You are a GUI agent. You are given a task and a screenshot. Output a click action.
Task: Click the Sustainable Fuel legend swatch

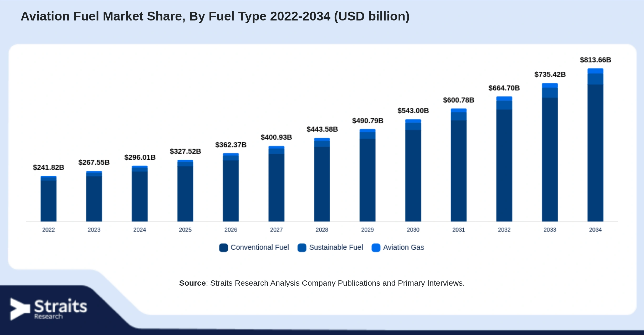pos(302,248)
